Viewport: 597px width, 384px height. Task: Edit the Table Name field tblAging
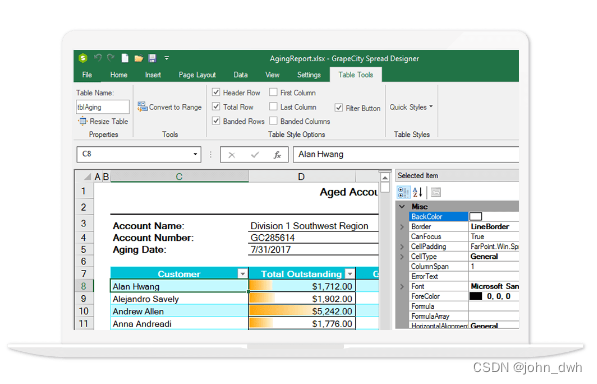pos(103,107)
